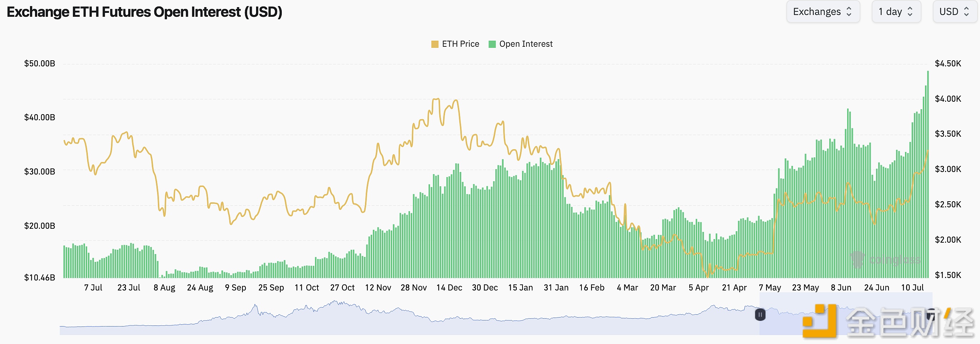Click the unselected navigator area left of range

[380, 319]
